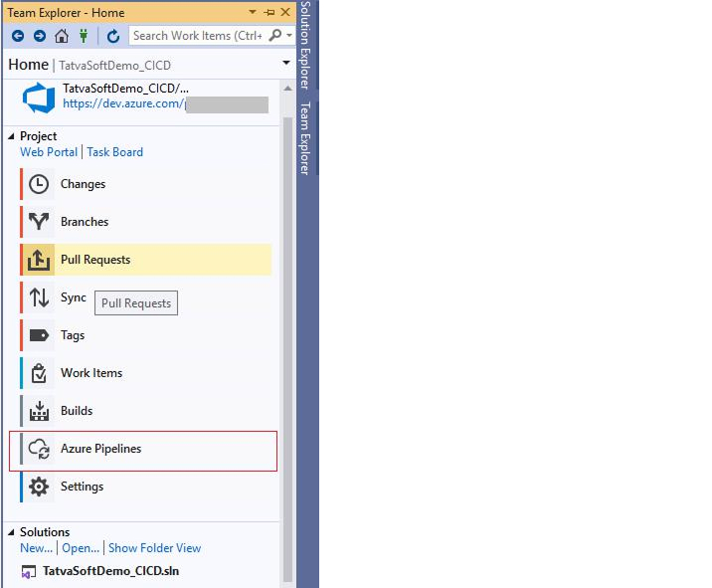The width and height of the screenshot is (712, 588).
Task: Switch to the Team Explorer side tab
Action: (305, 138)
